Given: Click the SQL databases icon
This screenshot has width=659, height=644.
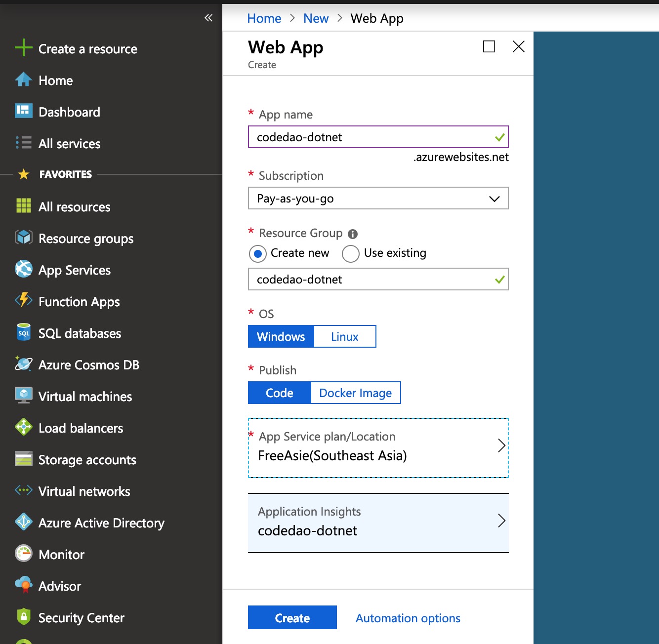Looking at the screenshot, I should (23, 333).
